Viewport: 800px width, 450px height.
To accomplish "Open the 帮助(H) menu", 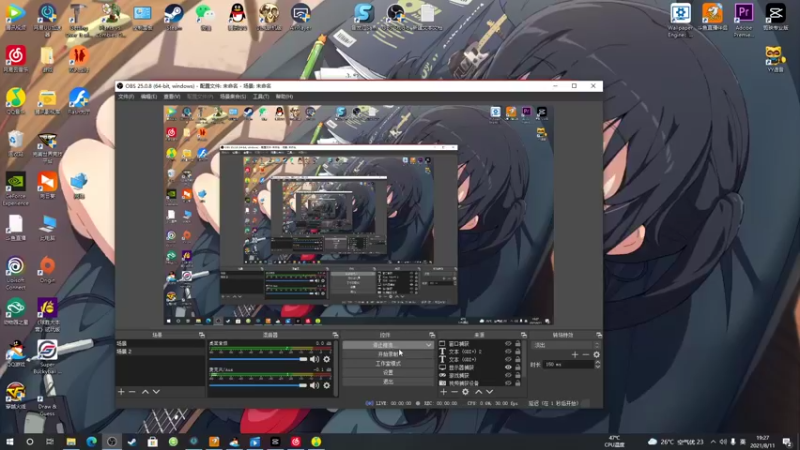I will [x=284, y=96].
